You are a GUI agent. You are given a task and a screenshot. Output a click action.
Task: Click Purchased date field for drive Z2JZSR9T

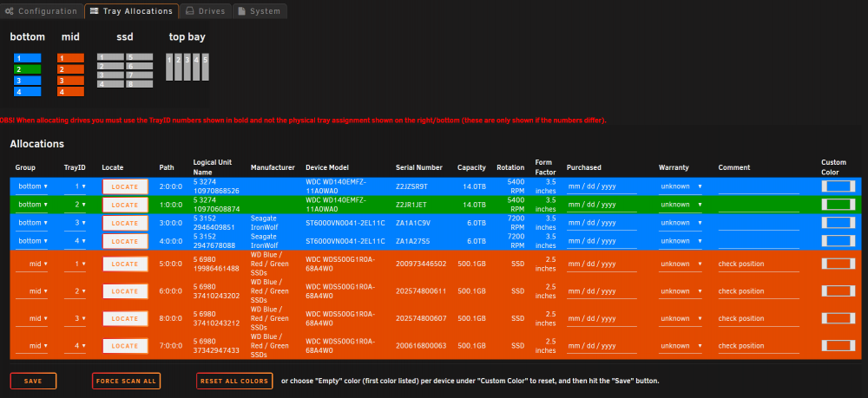(x=602, y=186)
